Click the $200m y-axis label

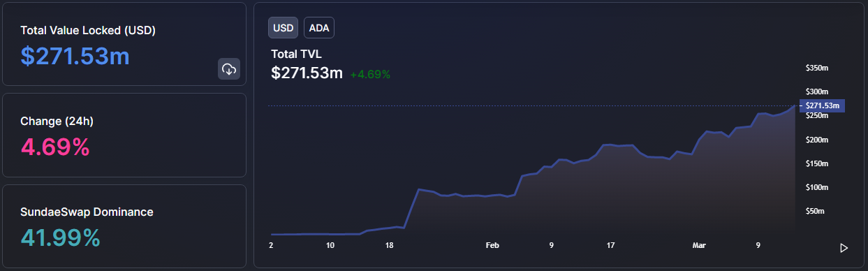(x=816, y=140)
